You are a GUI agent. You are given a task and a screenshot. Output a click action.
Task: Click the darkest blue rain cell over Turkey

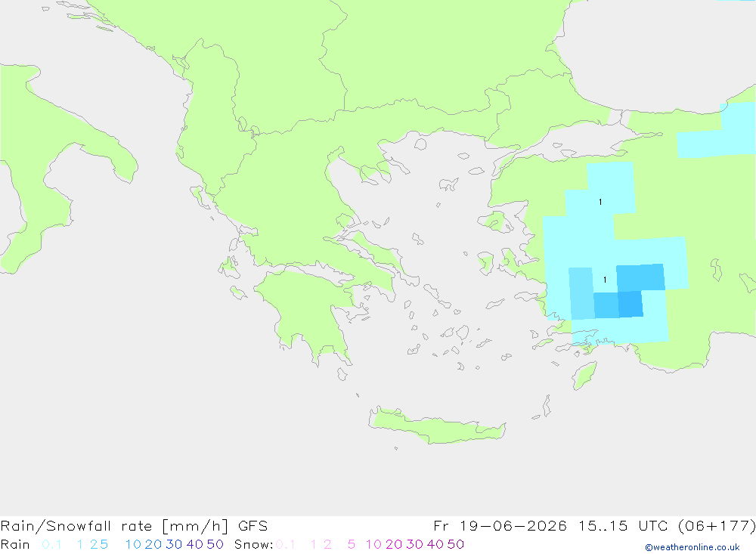point(631,304)
